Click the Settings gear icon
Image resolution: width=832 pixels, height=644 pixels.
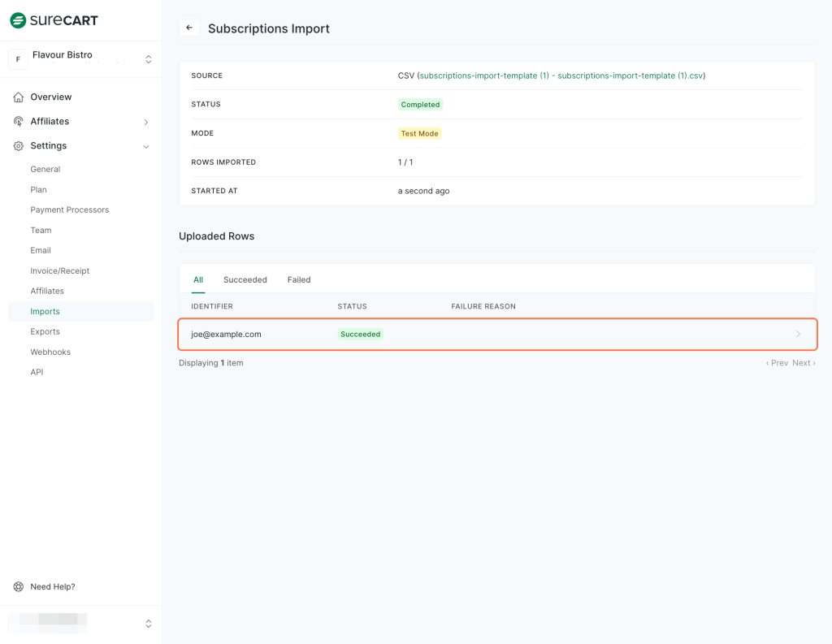tap(19, 146)
